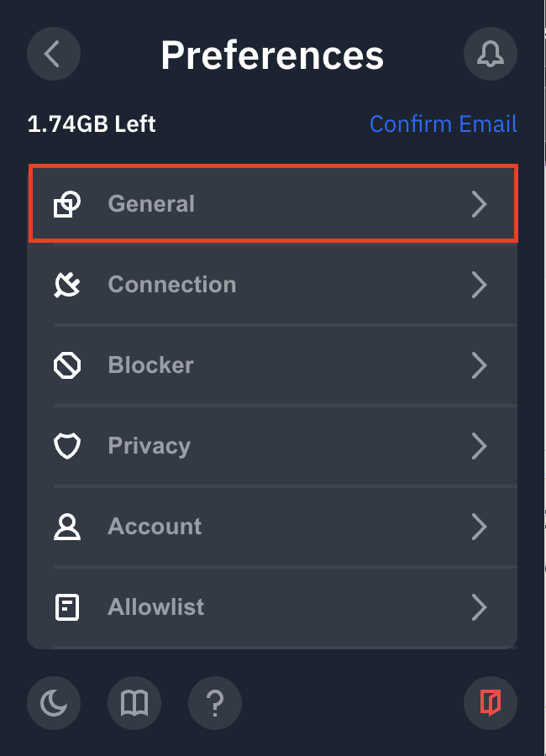Click the Blocker prohibition icon
546x756 pixels.
[x=67, y=365]
